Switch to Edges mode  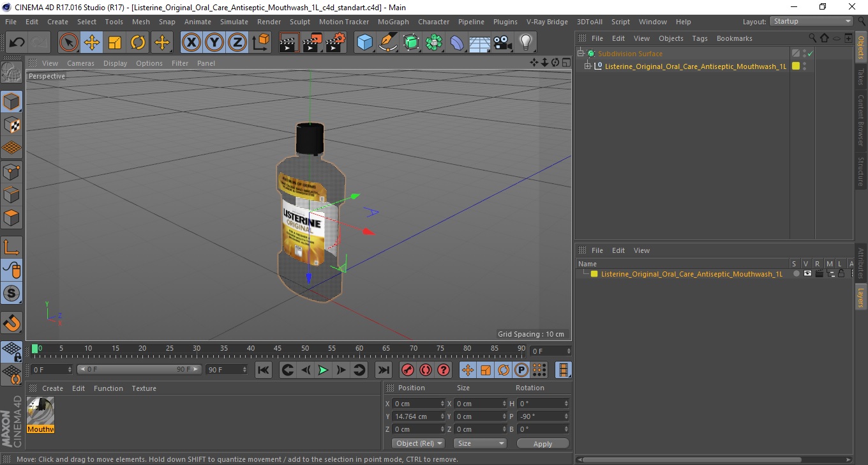11,194
